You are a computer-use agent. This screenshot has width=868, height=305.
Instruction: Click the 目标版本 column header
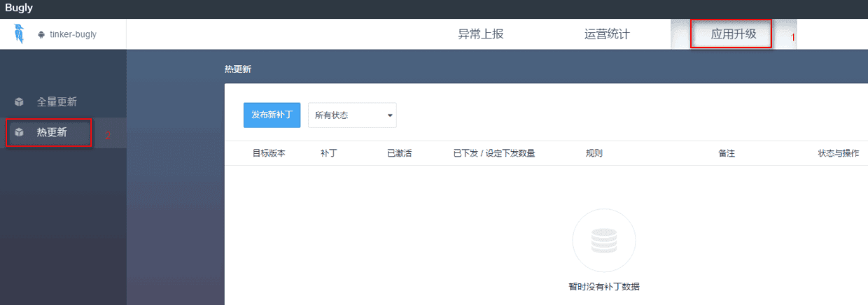(269, 153)
